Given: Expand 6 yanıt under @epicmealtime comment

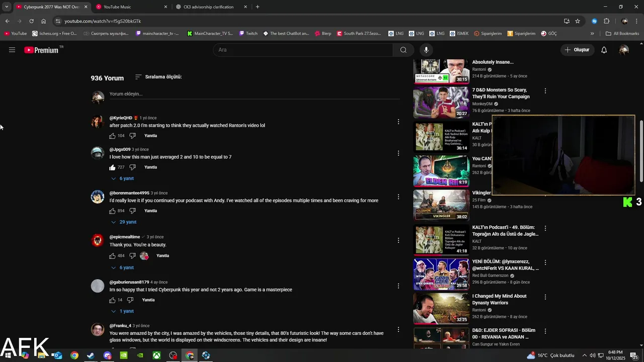Looking at the screenshot, I should click(x=122, y=268).
